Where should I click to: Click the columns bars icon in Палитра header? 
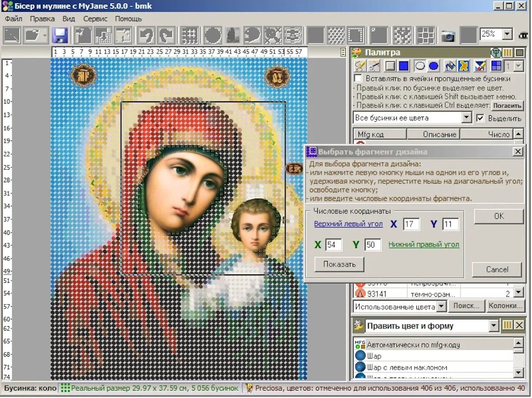(x=507, y=53)
